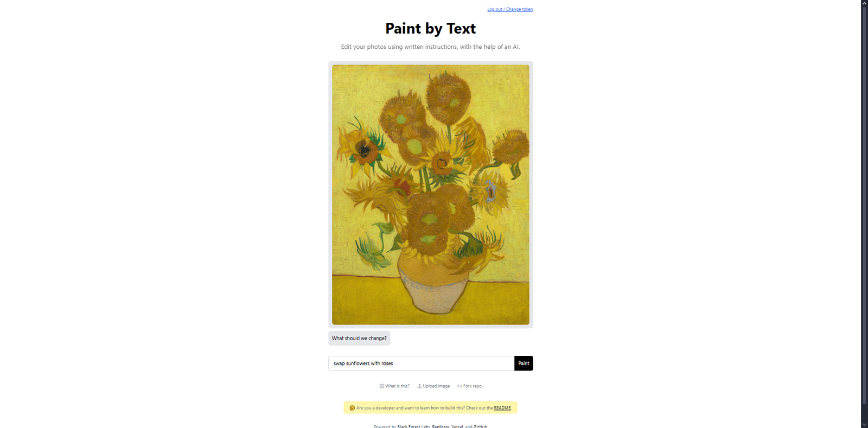Click the "GitHub" footer link
This screenshot has width=868, height=428.
[480, 426]
